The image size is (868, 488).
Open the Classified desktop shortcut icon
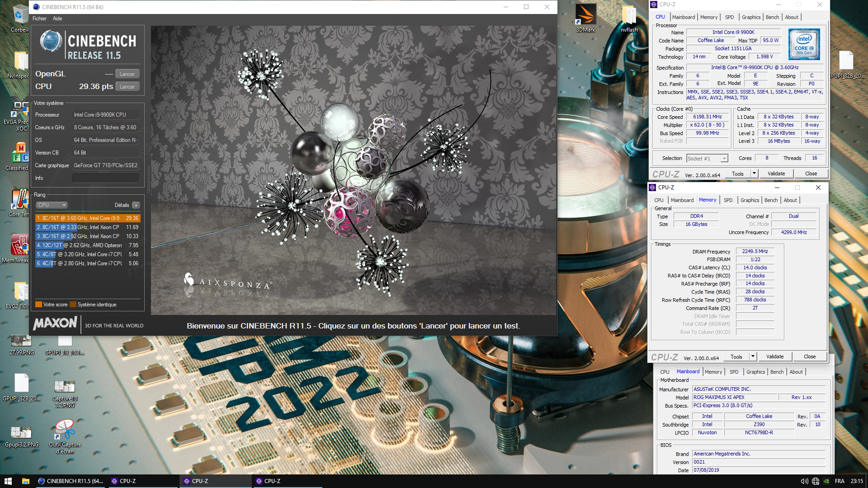(18, 156)
